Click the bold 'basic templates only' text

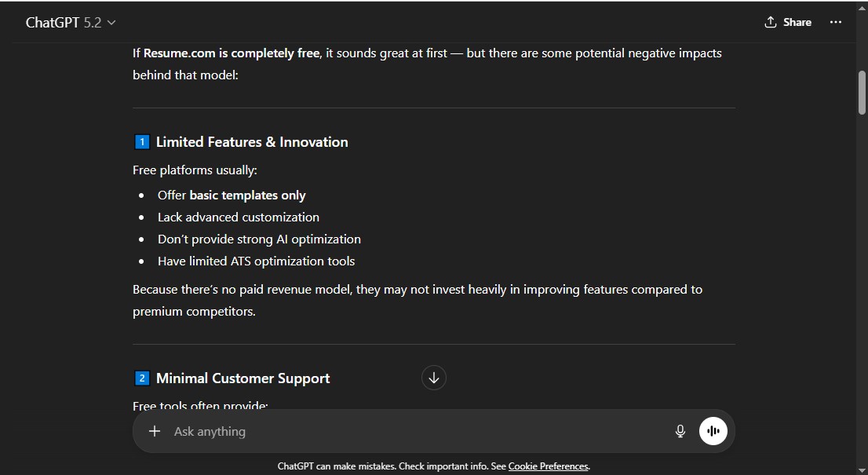coord(248,195)
